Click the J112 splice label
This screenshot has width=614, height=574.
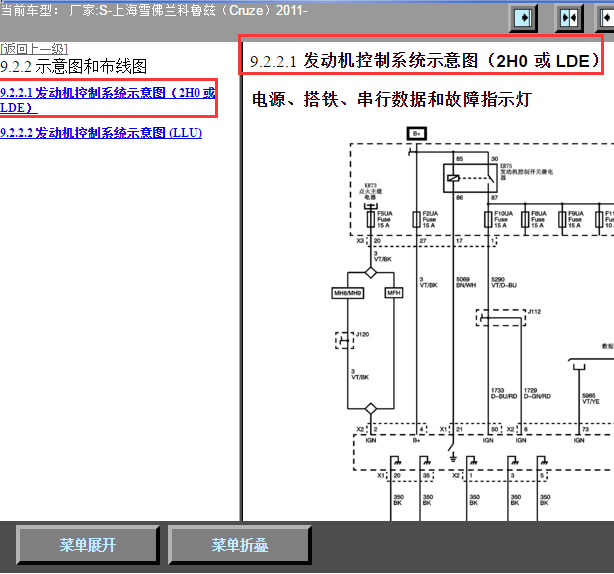click(x=534, y=312)
